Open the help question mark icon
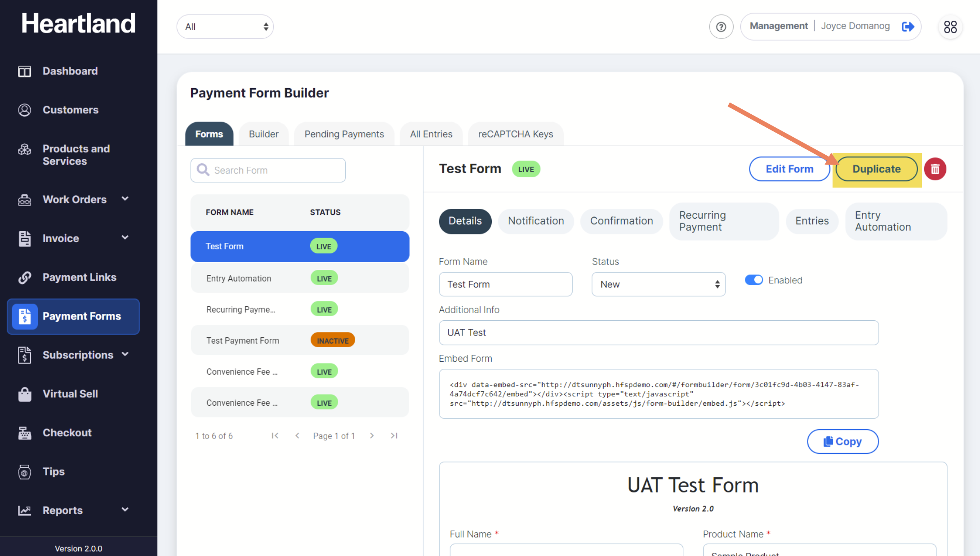 coord(721,27)
